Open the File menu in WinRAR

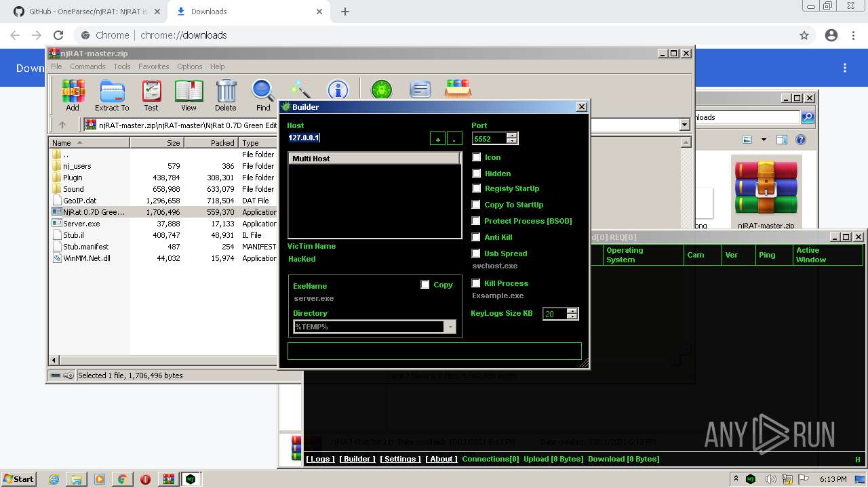coord(56,66)
